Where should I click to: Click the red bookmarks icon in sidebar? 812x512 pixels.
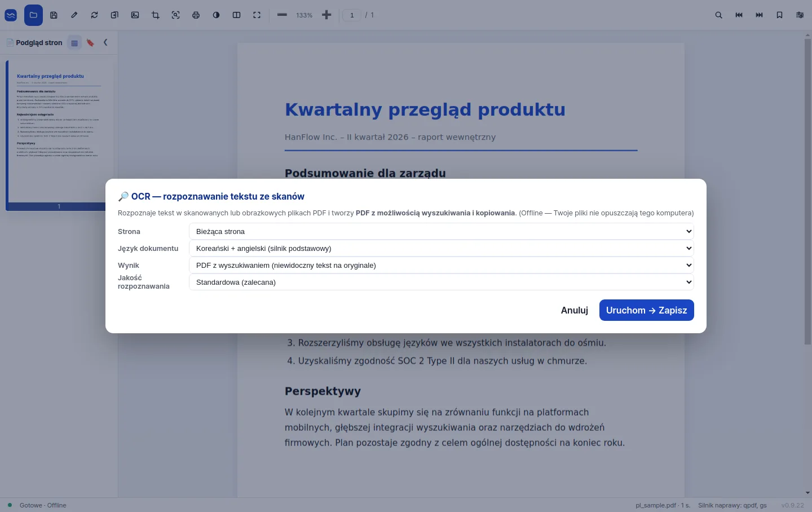(x=90, y=43)
